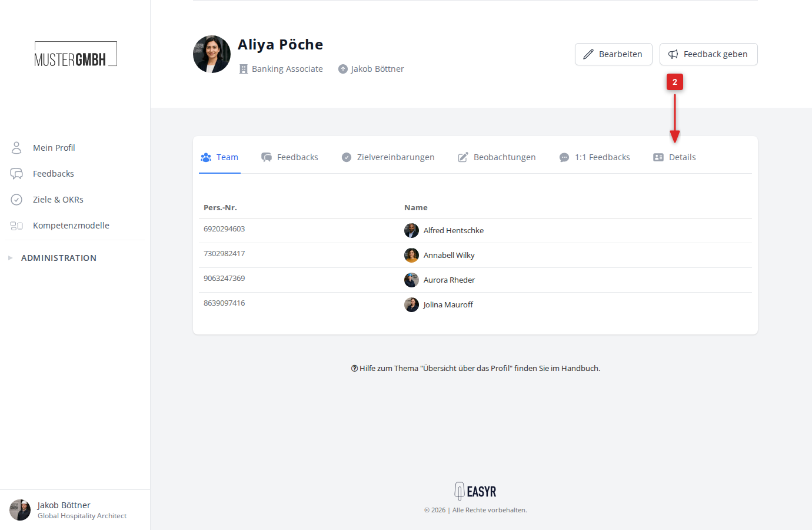The height and width of the screenshot is (530, 812).
Task: Click the ADMINISTRATION sidebar heading
Action: coord(59,258)
